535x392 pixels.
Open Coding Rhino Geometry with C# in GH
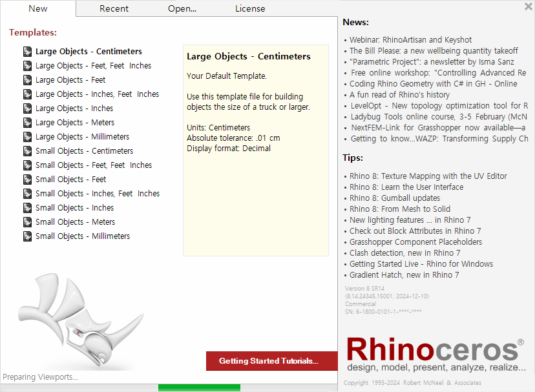coord(434,83)
